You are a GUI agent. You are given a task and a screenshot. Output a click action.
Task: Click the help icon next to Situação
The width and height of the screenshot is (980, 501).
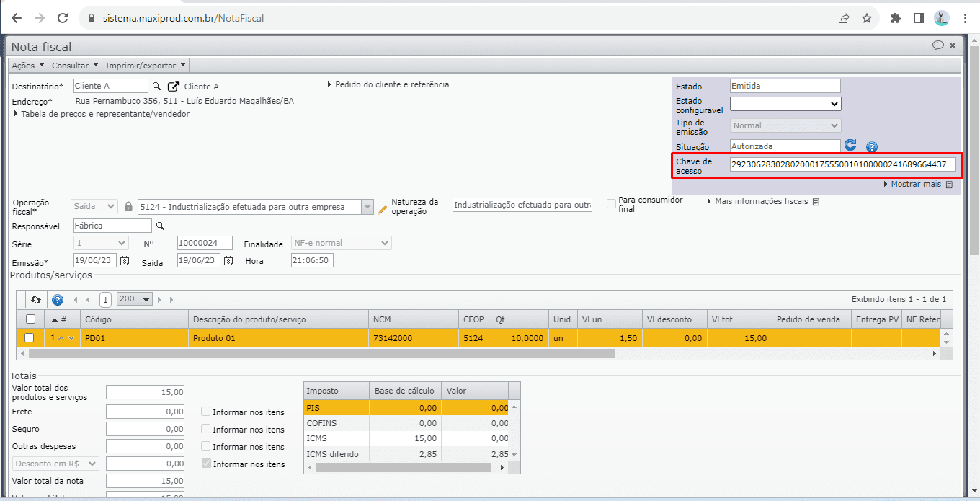tap(871, 147)
